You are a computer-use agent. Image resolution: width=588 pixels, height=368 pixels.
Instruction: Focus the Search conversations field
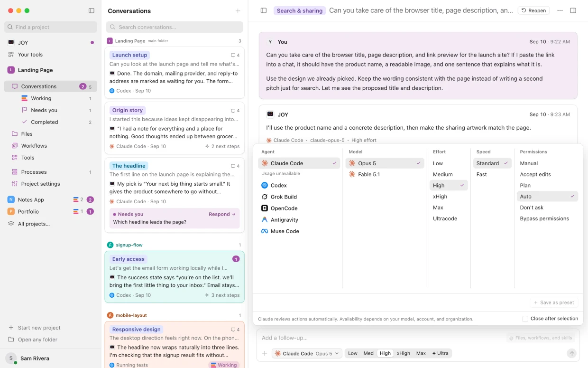click(175, 27)
